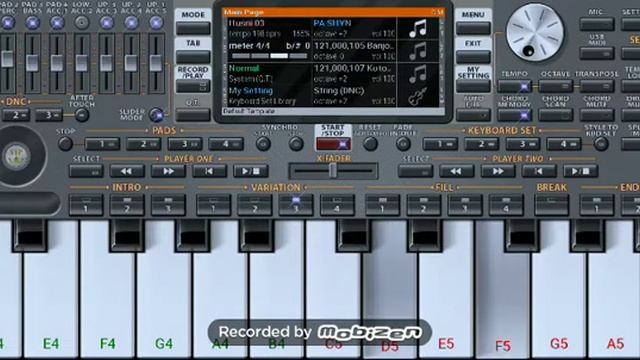Image resolution: width=640 pixels, height=360 pixels.
Task: Click the Reset Tap Tempo button
Action: pos(370,144)
